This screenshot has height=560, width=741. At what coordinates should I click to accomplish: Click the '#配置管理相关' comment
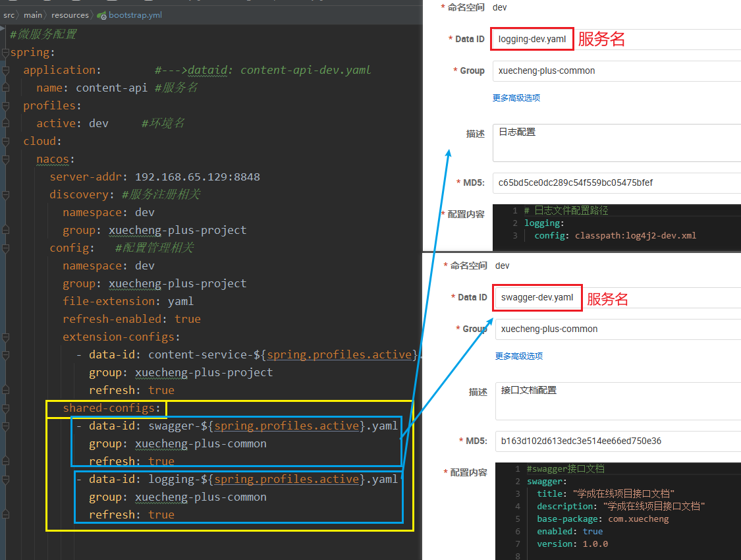tap(155, 248)
